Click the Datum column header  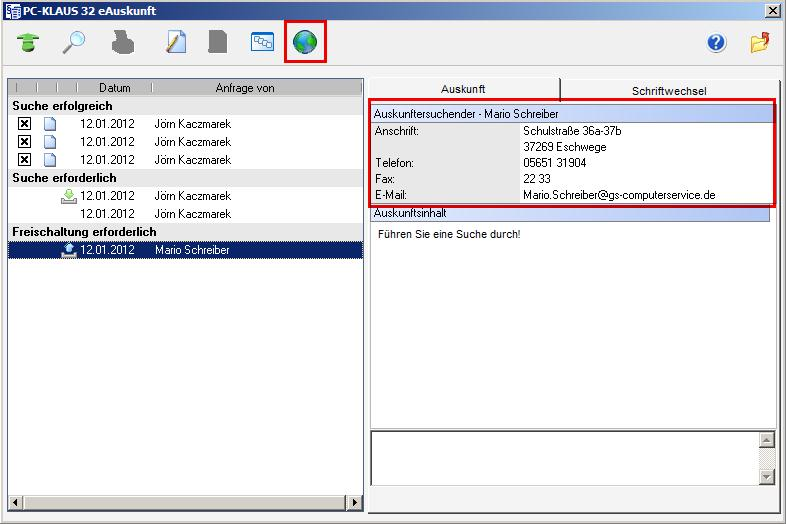(x=115, y=88)
